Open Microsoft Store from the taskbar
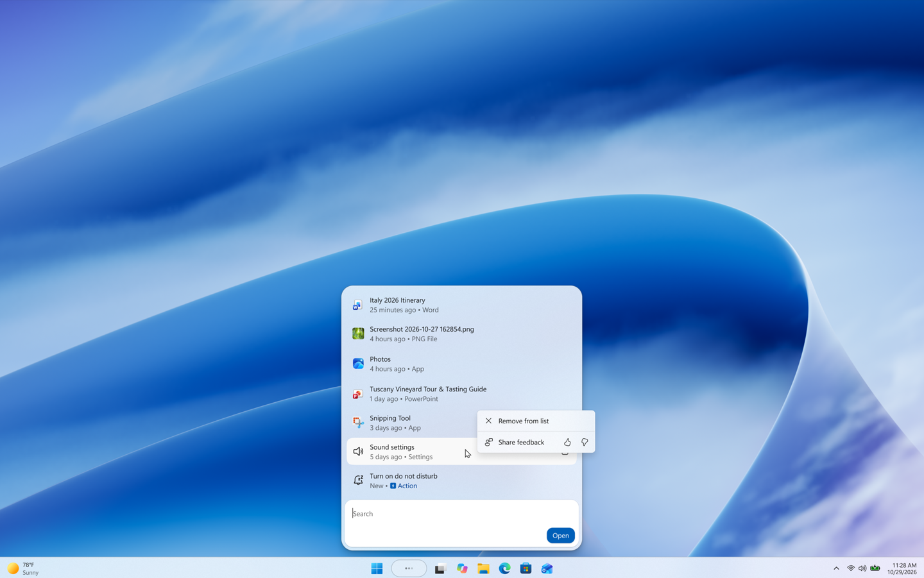 pos(526,568)
